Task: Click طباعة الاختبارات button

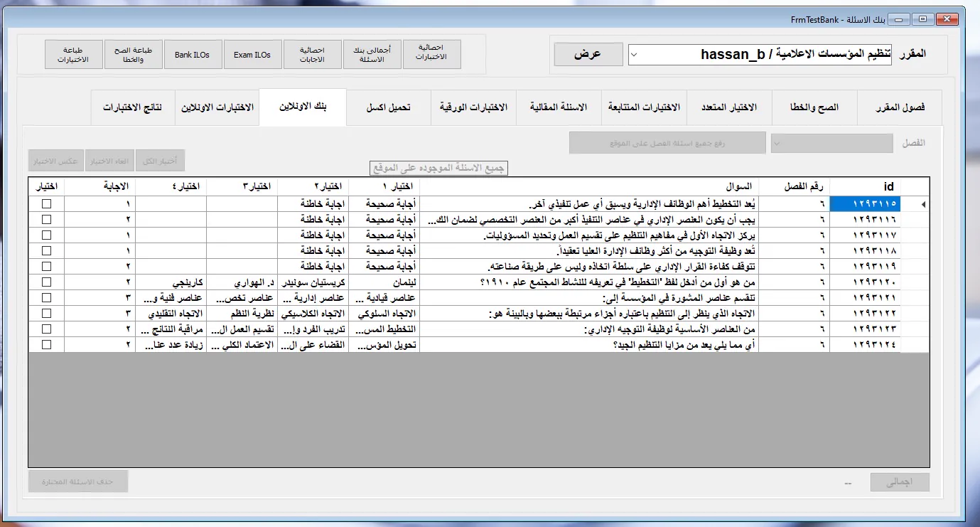Action: click(x=73, y=54)
